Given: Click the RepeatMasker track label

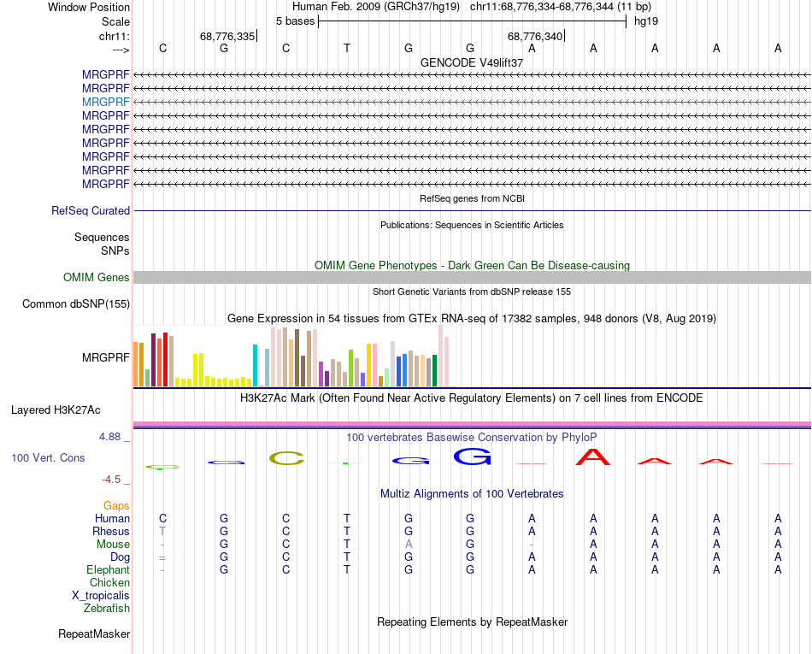Looking at the screenshot, I should pos(94,633).
